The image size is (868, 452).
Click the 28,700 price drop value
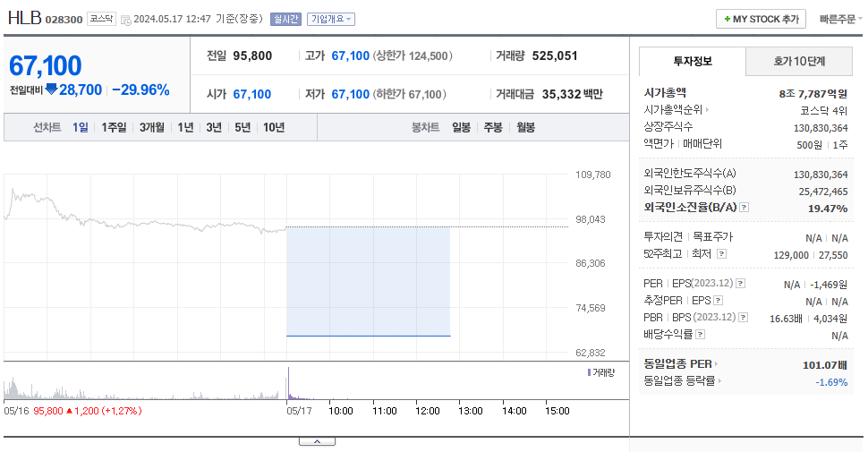(81, 90)
